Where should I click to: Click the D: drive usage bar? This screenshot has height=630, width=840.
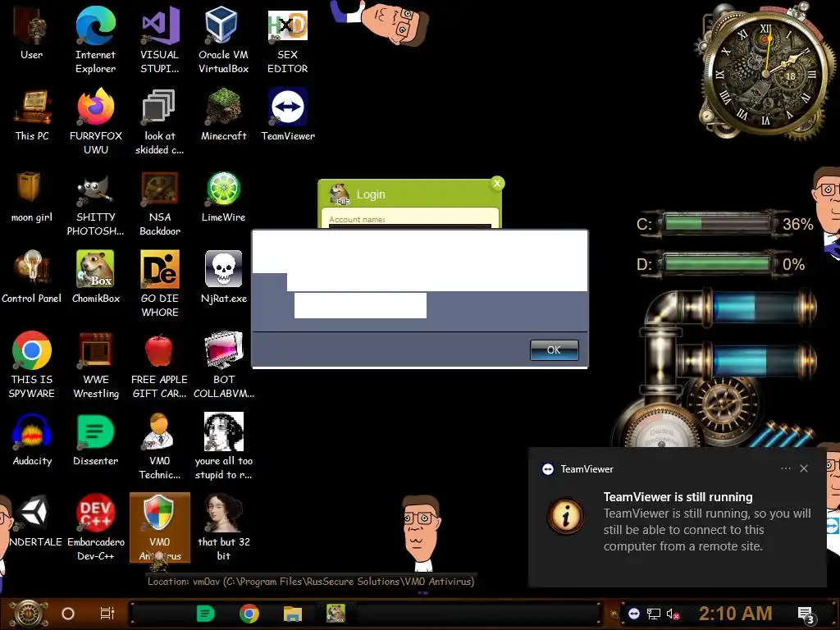tap(717, 264)
